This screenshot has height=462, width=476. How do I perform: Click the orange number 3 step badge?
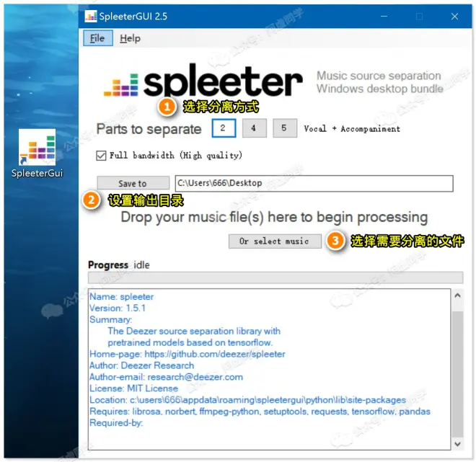tap(335, 241)
